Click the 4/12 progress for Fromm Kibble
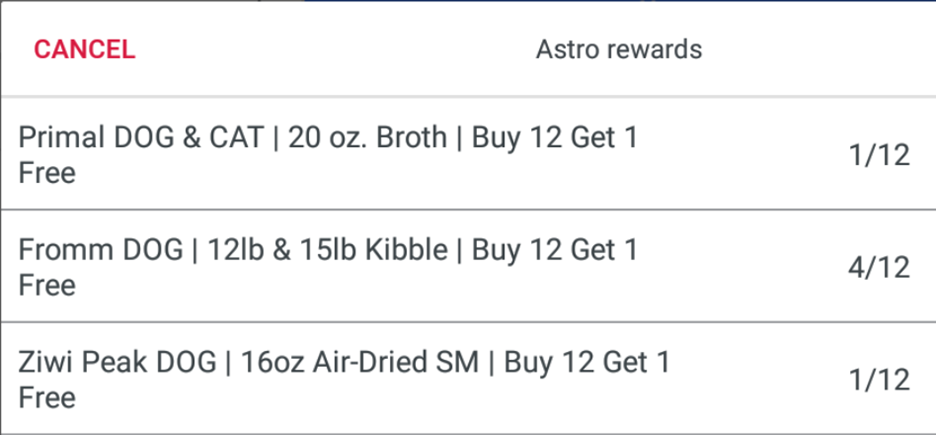 878,268
